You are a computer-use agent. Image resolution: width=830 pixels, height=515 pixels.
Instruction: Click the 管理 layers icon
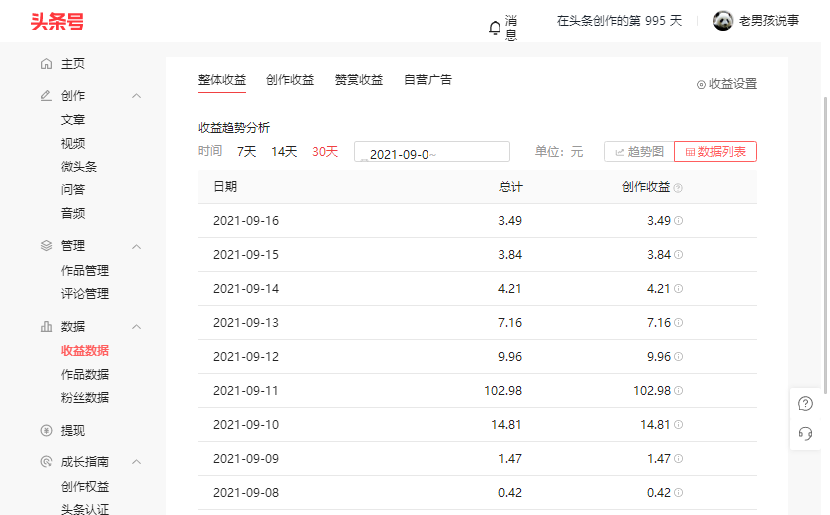(47, 246)
